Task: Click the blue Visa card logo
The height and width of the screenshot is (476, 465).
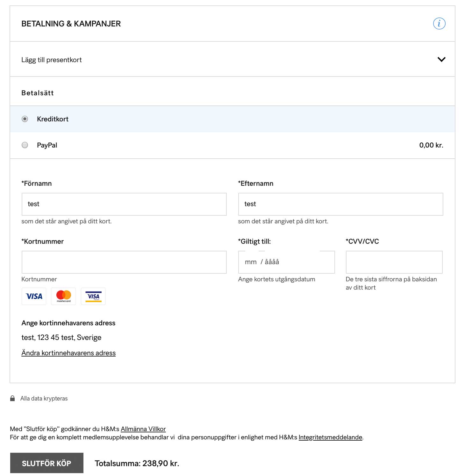Action: pyautogui.click(x=34, y=296)
